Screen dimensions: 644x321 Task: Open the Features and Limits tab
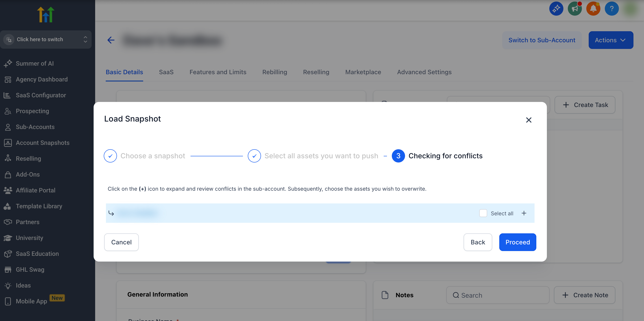point(218,72)
